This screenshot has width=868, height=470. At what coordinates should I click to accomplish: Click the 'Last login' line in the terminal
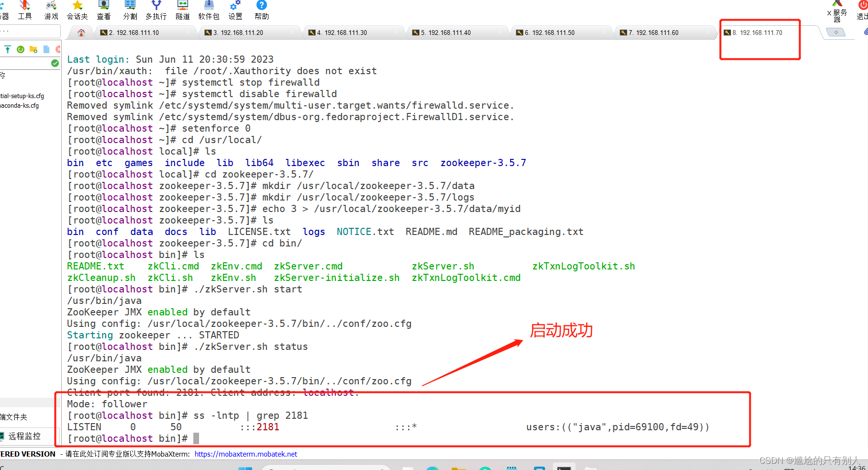click(170, 59)
